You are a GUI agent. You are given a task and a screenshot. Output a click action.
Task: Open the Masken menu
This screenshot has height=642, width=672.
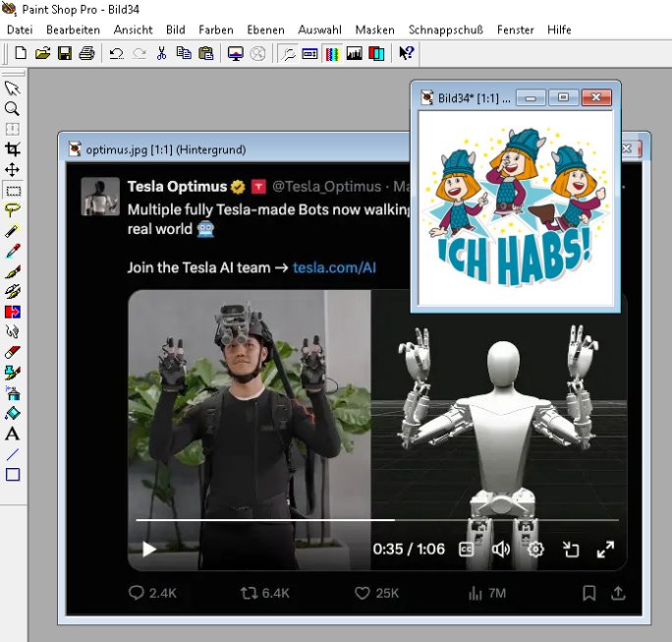(375, 29)
